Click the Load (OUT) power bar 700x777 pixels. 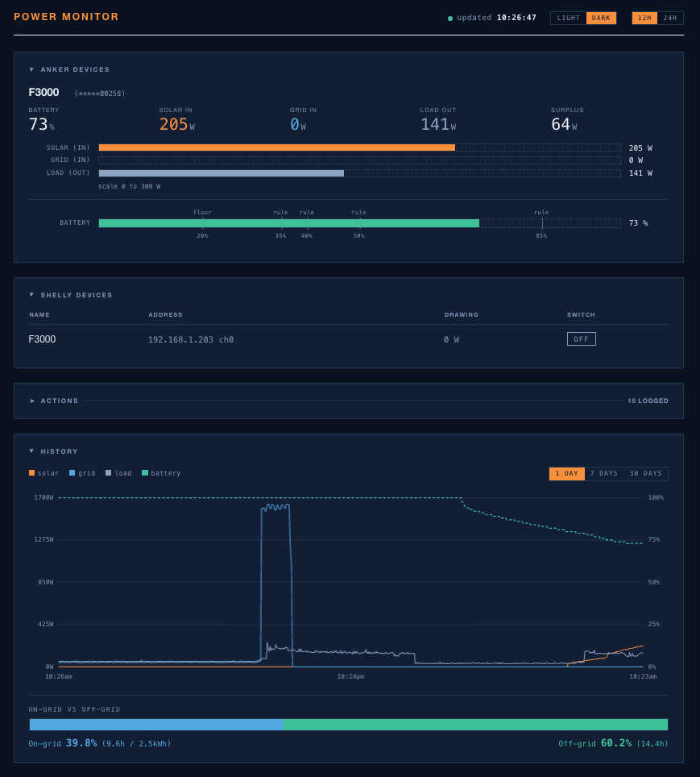coord(359,173)
